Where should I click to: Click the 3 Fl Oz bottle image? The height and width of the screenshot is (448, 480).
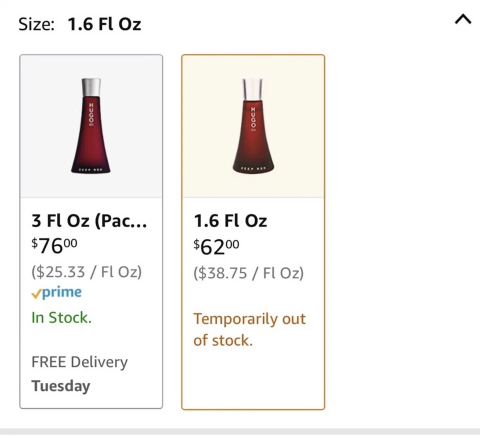(x=91, y=126)
